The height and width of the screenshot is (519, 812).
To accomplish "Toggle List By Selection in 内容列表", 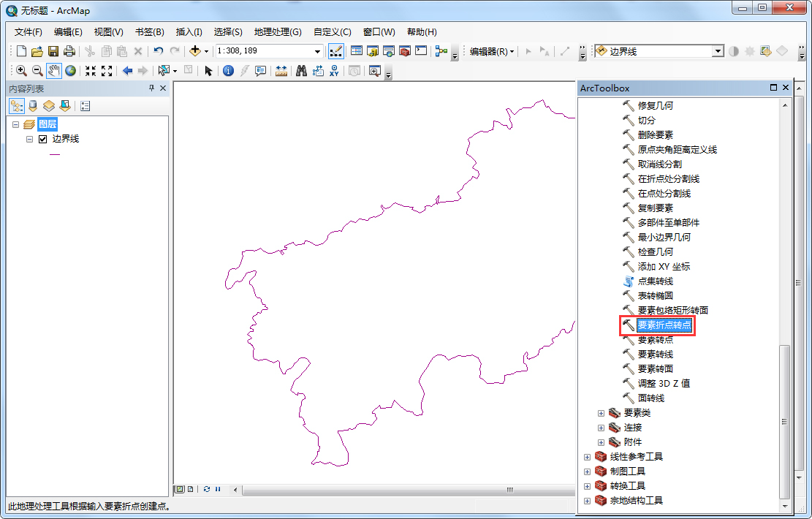I will (64, 105).
